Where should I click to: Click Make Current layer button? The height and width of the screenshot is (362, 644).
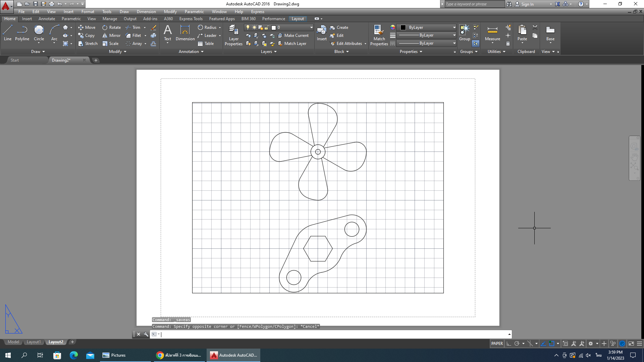tap(293, 36)
